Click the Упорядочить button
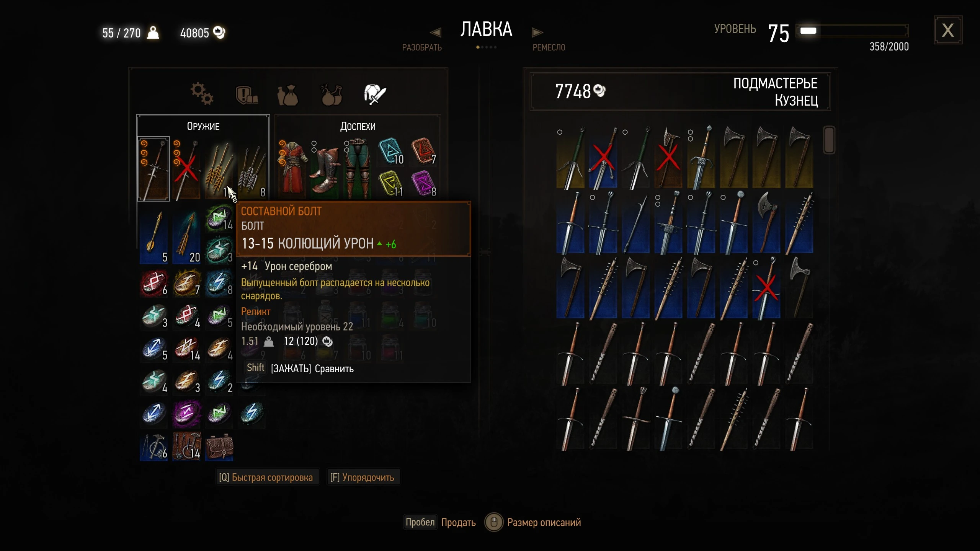The width and height of the screenshot is (980, 551). pyautogui.click(x=363, y=478)
